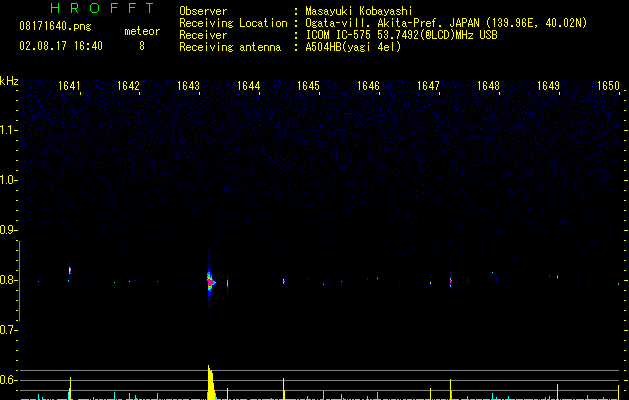Click the meteor echo above 0.8 near 1641
This screenshot has height=400, width=629.
tap(70, 270)
